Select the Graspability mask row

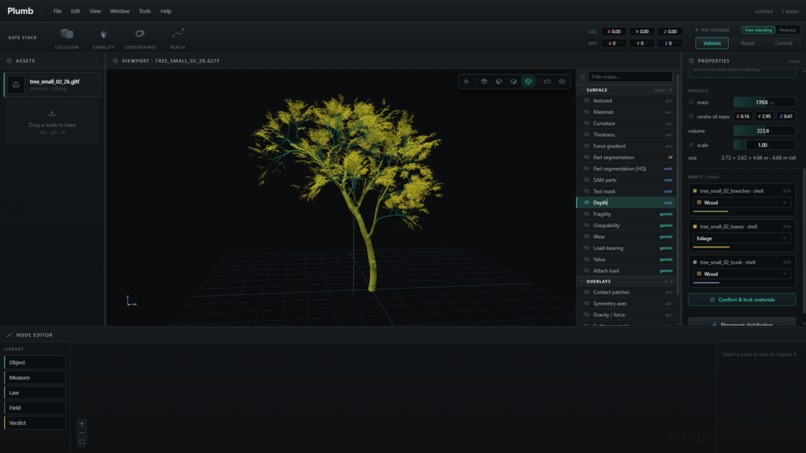coord(627,225)
